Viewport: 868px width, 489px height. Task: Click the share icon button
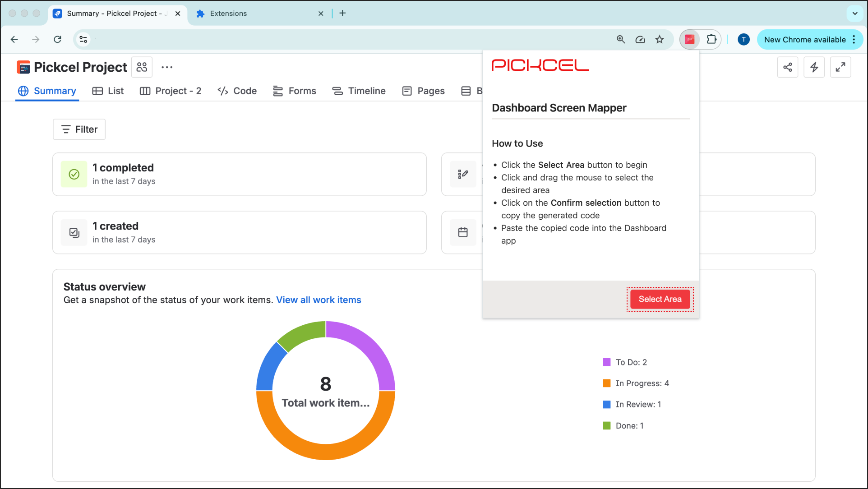(788, 67)
